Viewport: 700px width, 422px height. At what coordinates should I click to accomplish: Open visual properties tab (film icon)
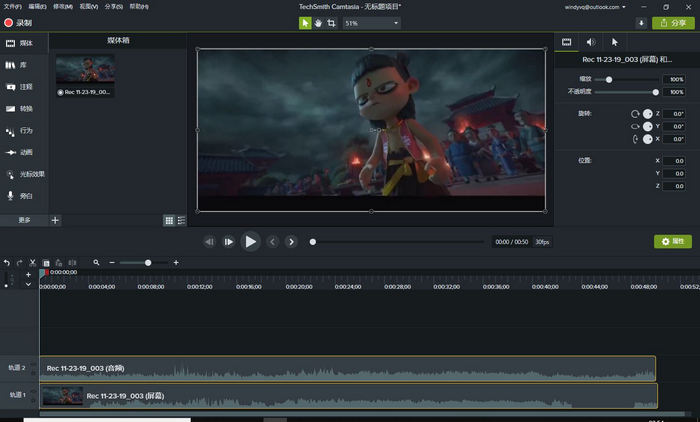567,42
